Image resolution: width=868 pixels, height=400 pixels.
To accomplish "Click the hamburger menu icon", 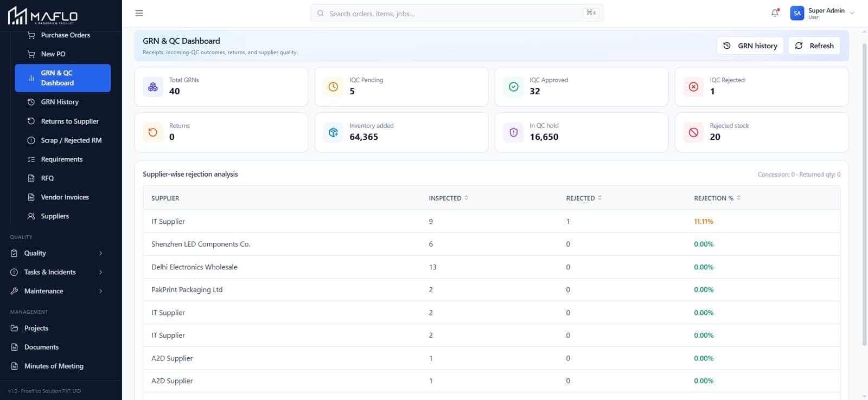I will click(x=139, y=13).
